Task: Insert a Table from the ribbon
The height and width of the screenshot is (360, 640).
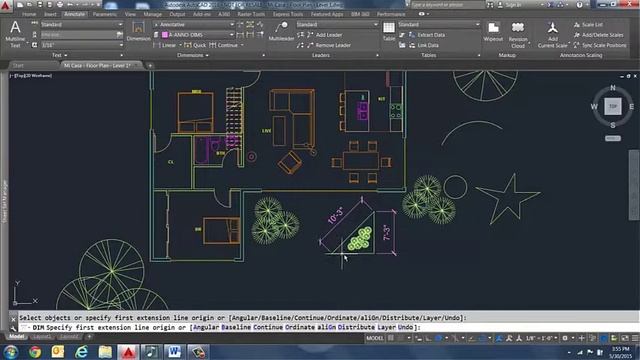Action: (389, 31)
